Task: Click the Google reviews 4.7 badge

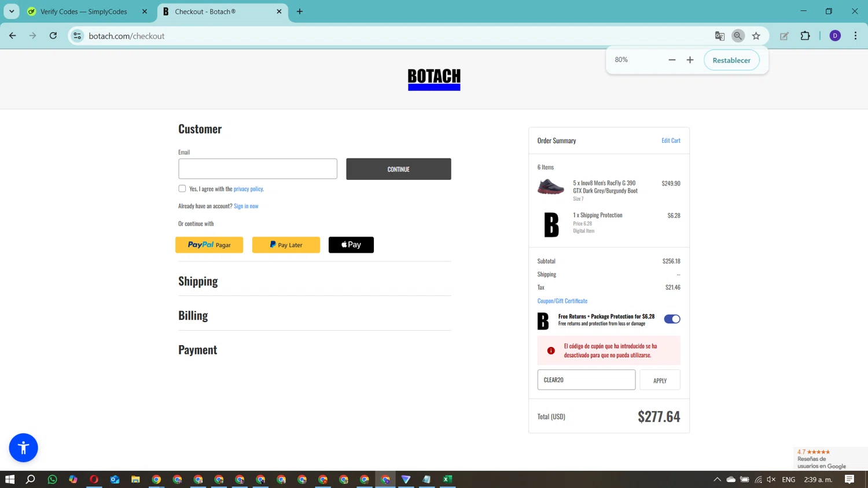Action: click(831, 459)
